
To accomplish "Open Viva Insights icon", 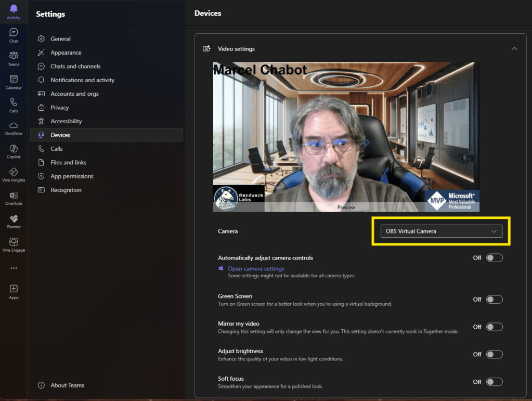I will pos(14,172).
